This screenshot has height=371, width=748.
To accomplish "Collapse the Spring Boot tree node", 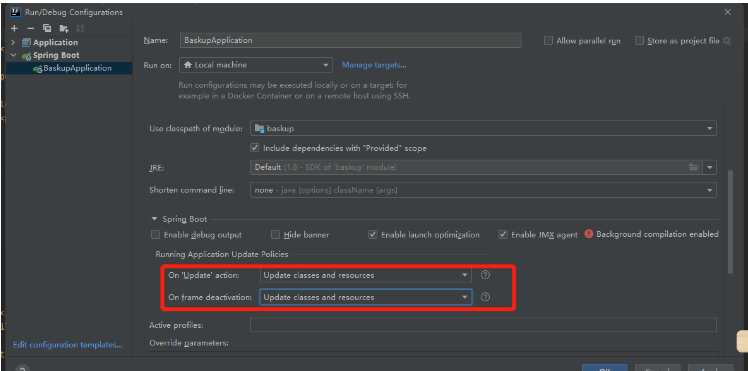I will click(x=13, y=55).
